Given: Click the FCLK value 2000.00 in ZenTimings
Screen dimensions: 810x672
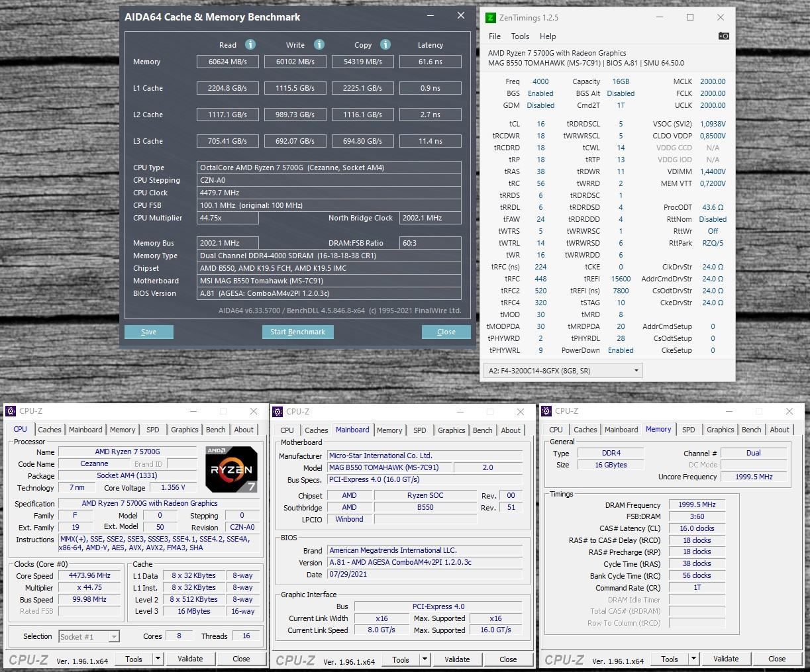Looking at the screenshot, I should pyautogui.click(x=713, y=93).
